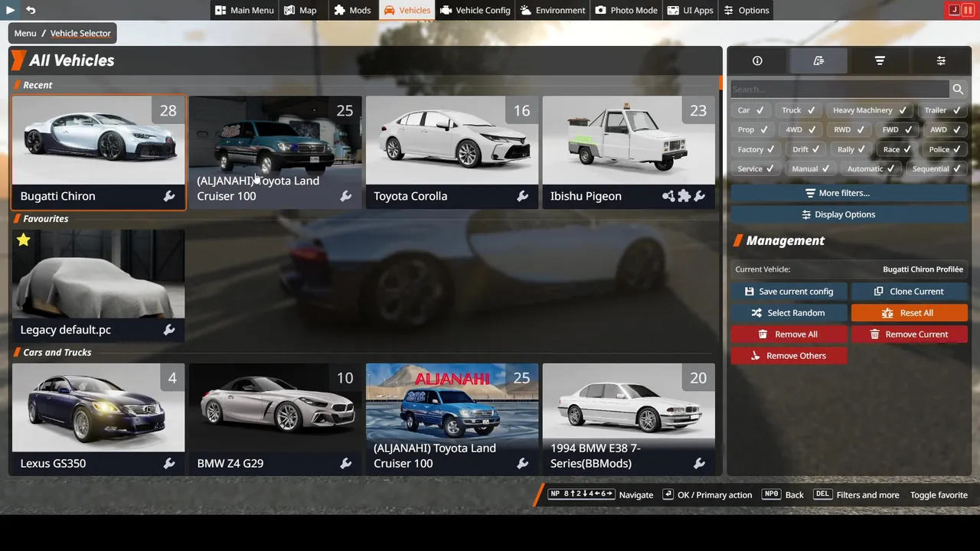Viewport: 980px width, 551px height.
Task: Click the red pause icon at top right
Action: 968,10
